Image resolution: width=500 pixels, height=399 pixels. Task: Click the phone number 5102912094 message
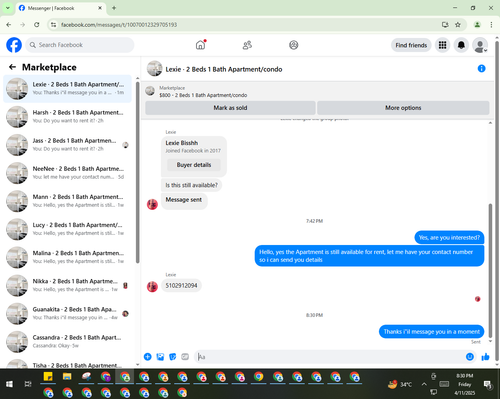(x=181, y=286)
